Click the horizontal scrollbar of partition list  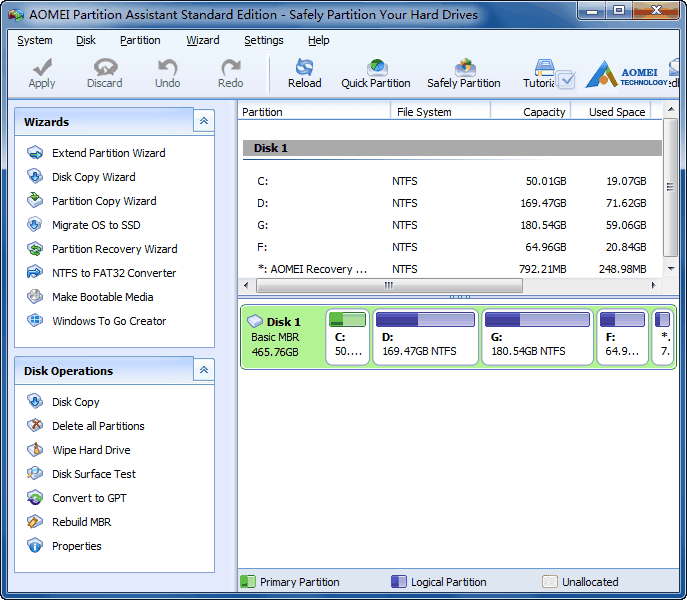coord(389,285)
